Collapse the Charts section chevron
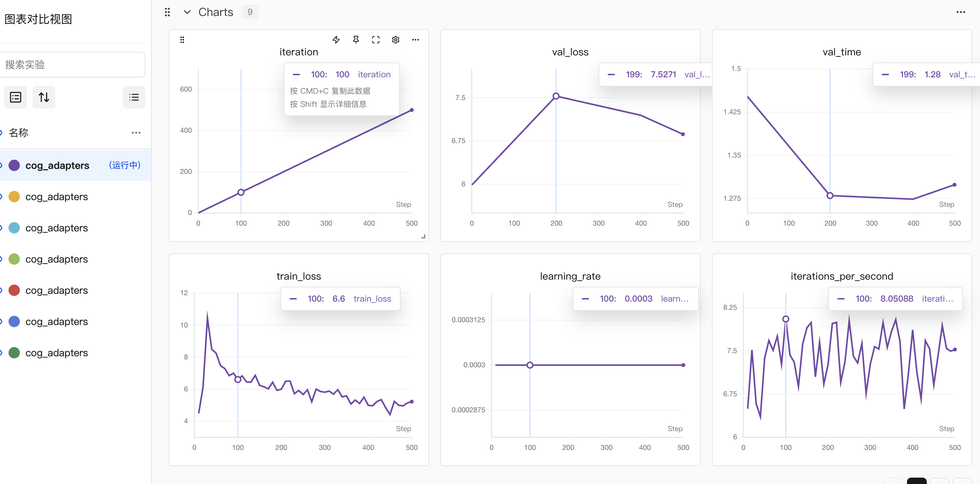The image size is (980, 484). [187, 12]
